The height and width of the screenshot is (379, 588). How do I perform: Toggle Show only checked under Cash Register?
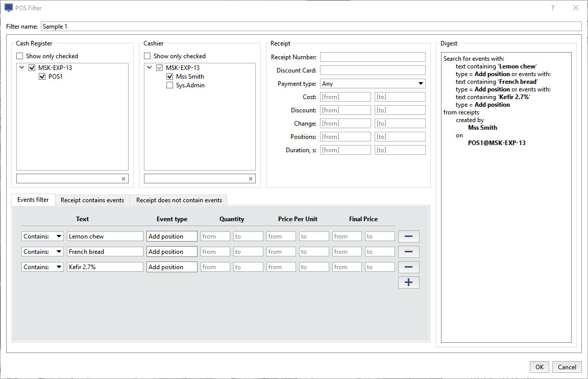[x=20, y=56]
